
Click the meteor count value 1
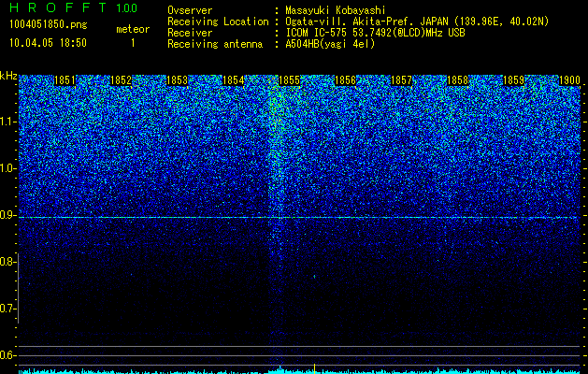(x=133, y=43)
